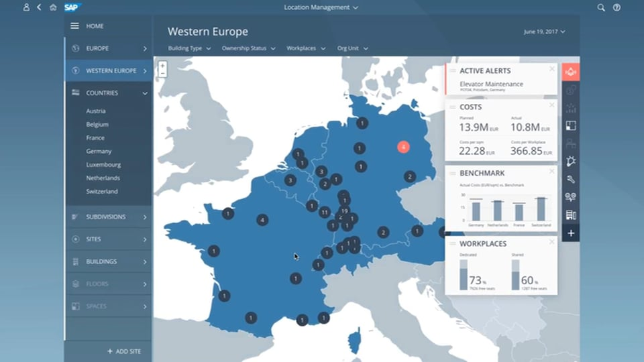Click the help question mark icon
The image size is (644, 362).
point(616,7)
